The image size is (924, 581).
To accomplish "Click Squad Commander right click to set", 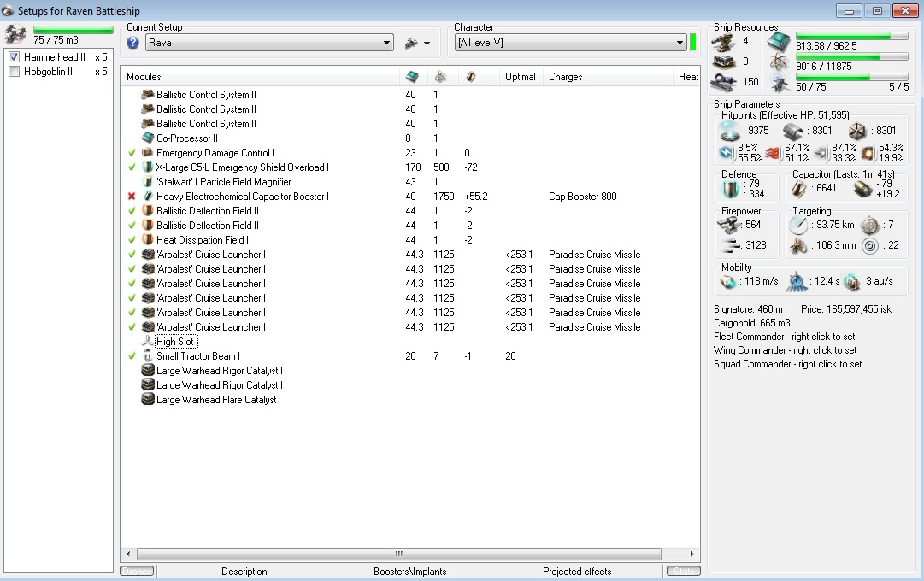I will click(x=788, y=364).
